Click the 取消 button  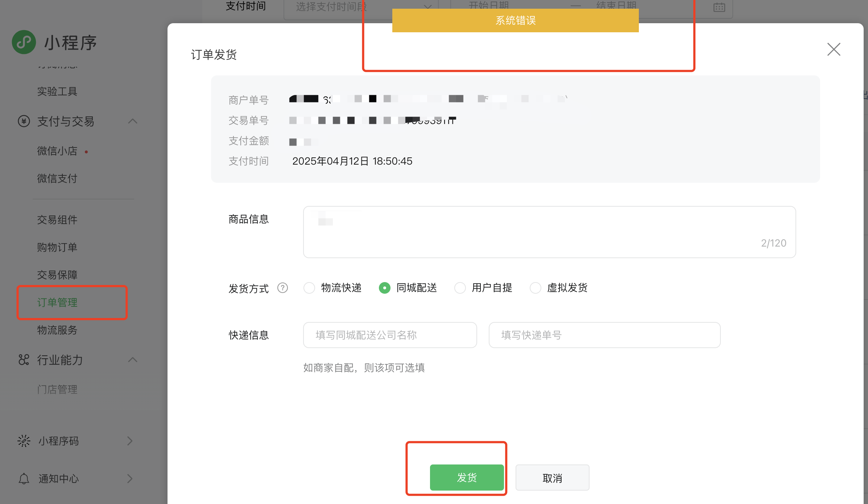pyautogui.click(x=552, y=478)
